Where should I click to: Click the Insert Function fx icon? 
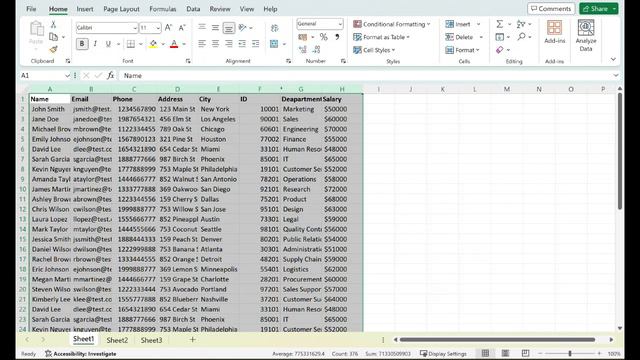pyautogui.click(x=111, y=76)
